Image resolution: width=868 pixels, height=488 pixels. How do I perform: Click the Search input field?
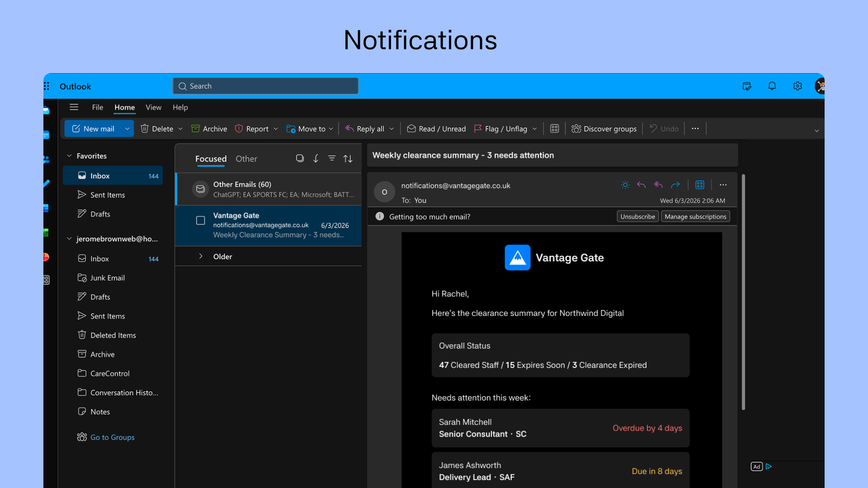pos(266,86)
